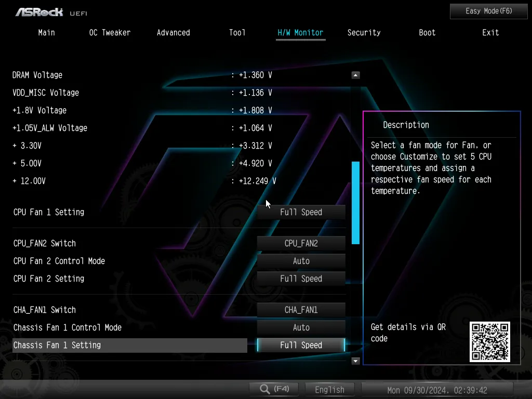Click the scroll up arrow icon
This screenshot has height=399, width=532.
point(355,75)
